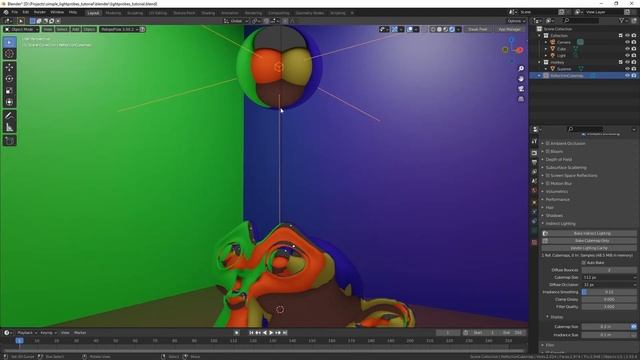Open the Diffuse Occlusion dropdown
Image resolution: width=640 pixels, height=360 pixels.
pyautogui.click(x=609, y=284)
